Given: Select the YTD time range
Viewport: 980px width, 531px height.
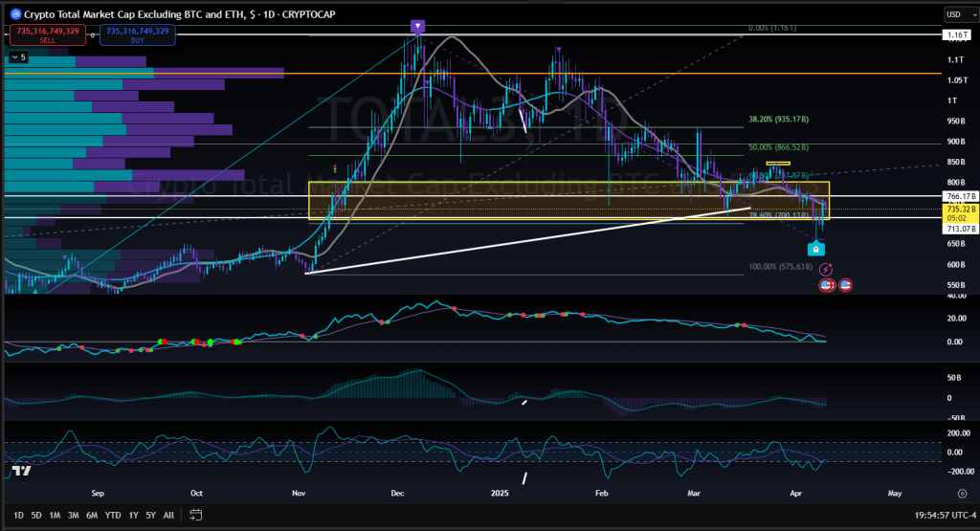Looking at the screenshot, I should point(113,515).
